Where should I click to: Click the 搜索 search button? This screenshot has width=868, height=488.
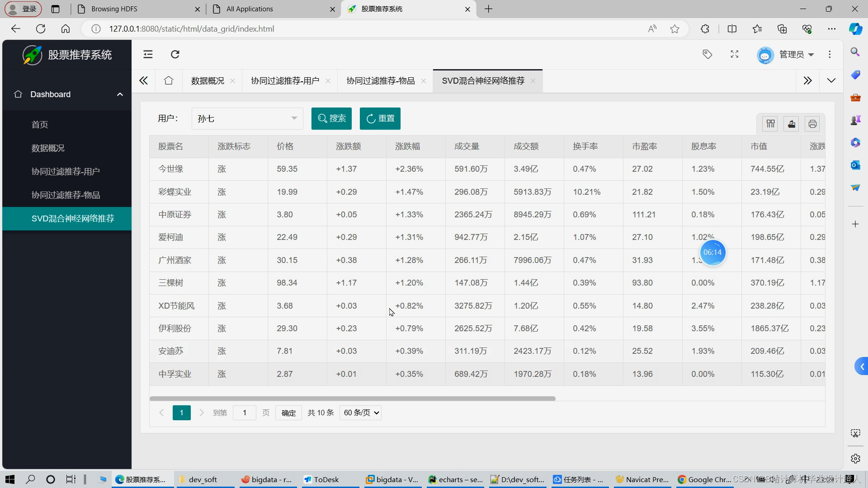[x=331, y=118]
